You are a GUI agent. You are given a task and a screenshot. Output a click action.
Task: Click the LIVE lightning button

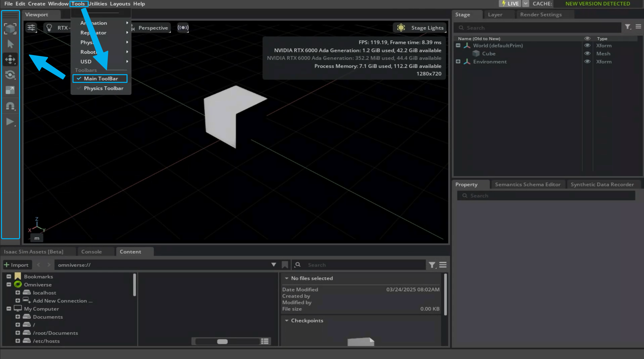(x=510, y=4)
